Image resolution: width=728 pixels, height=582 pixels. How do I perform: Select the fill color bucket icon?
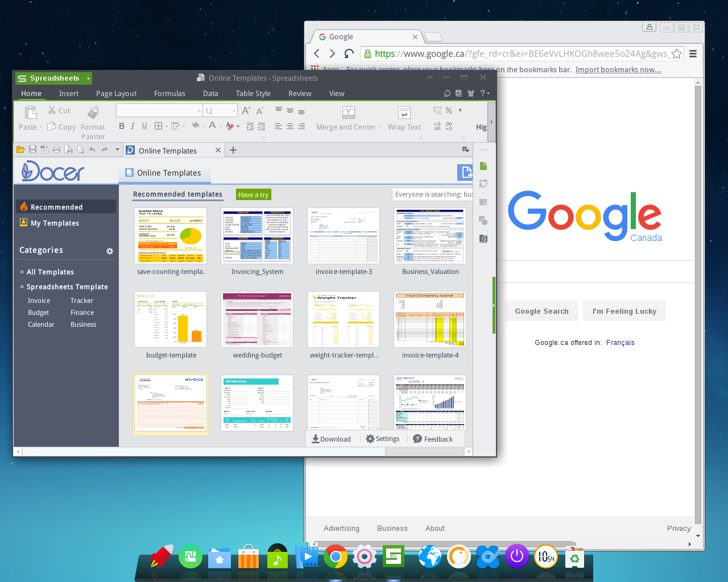coord(196,126)
